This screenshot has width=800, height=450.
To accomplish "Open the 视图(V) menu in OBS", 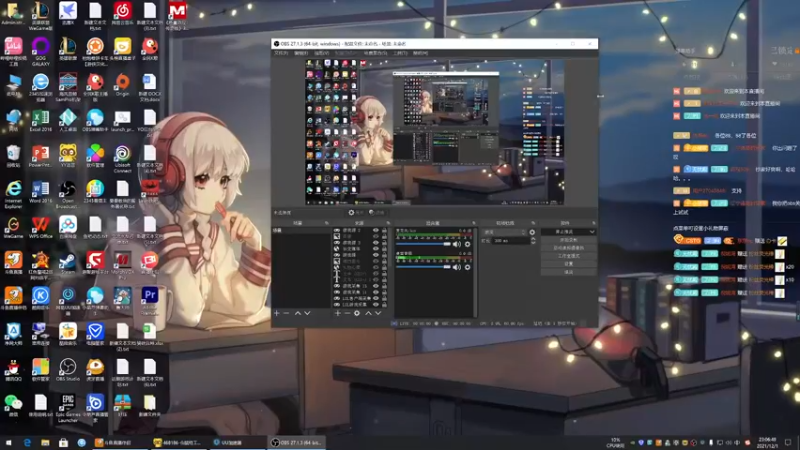I will coord(321,53).
